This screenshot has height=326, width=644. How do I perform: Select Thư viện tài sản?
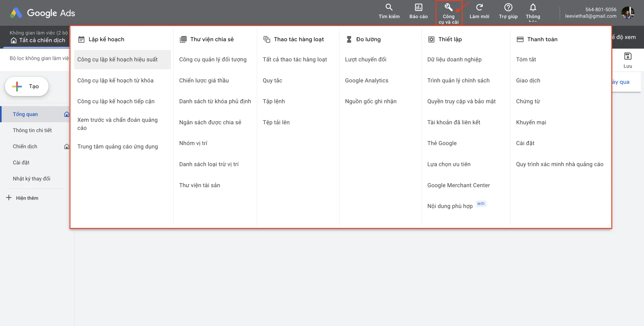coord(199,185)
